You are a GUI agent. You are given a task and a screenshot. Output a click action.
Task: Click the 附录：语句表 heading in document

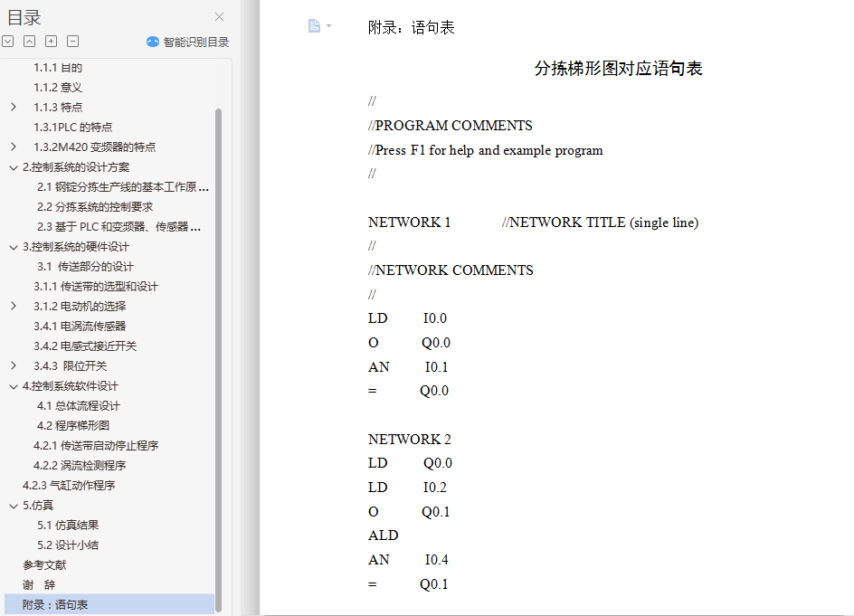(412, 27)
